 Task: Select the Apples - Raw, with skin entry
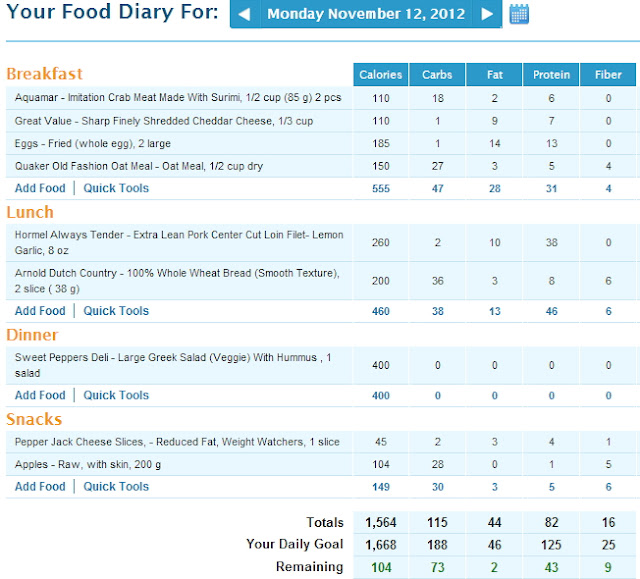[88, 465]
